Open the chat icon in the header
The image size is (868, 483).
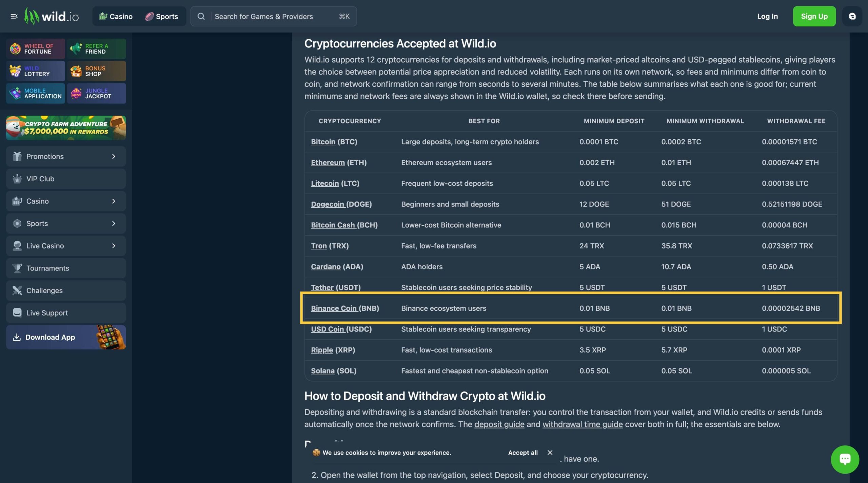[x=852, y=16]
